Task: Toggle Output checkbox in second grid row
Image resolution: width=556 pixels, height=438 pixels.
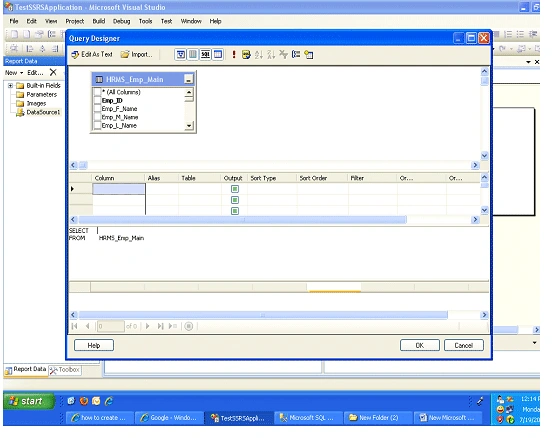Action: click(235, 200)
